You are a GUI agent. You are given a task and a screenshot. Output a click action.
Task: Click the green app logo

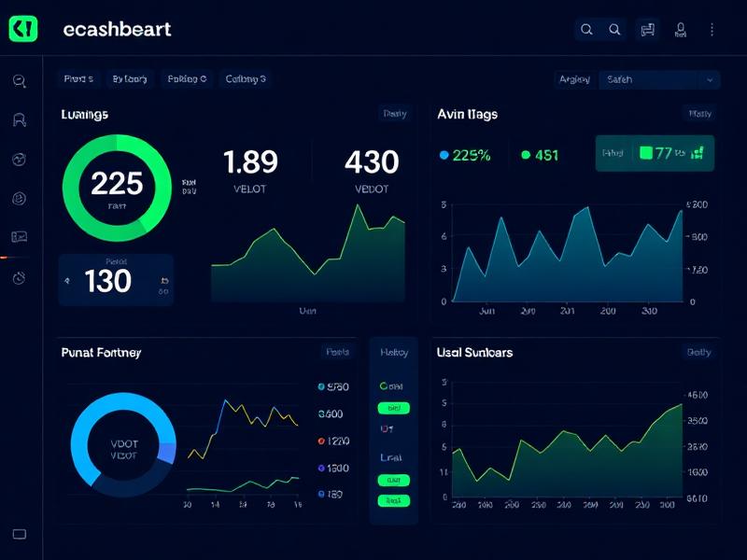pos(22,29)
